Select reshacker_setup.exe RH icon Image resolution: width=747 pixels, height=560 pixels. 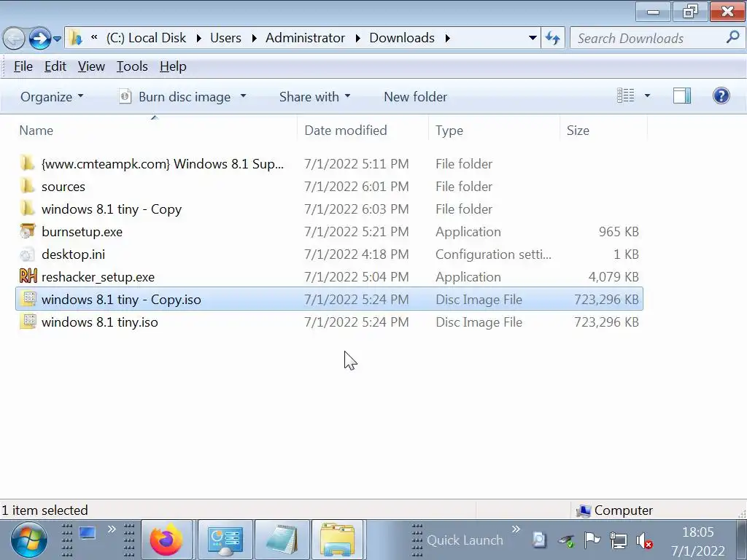(28, 276)
